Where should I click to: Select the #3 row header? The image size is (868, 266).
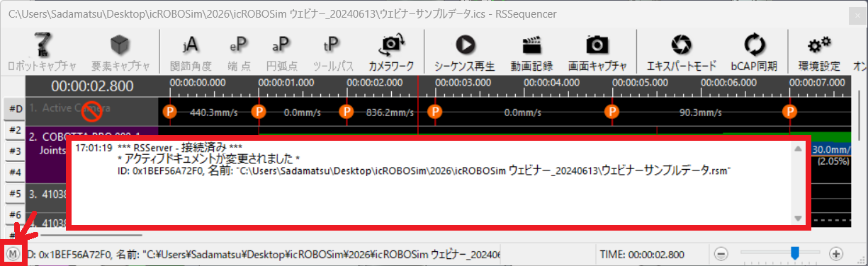click(x=15, y=151)
